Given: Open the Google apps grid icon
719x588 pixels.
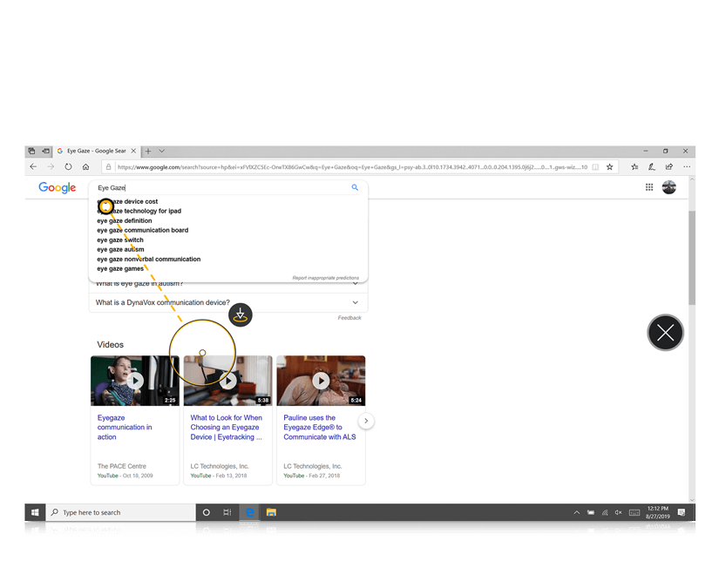Looking at the screenshot, I should pos(649,187).
